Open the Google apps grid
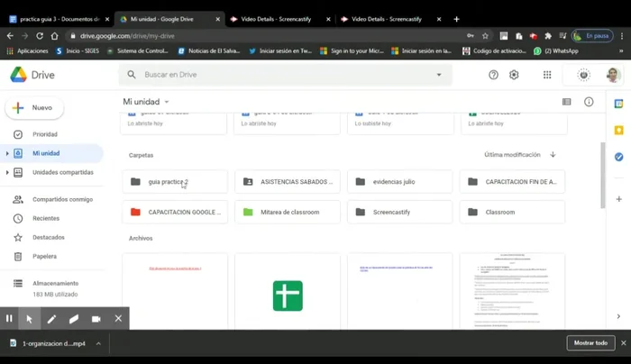Image resolution: width=631 pixels, height=364 pixels. point(547,75)
